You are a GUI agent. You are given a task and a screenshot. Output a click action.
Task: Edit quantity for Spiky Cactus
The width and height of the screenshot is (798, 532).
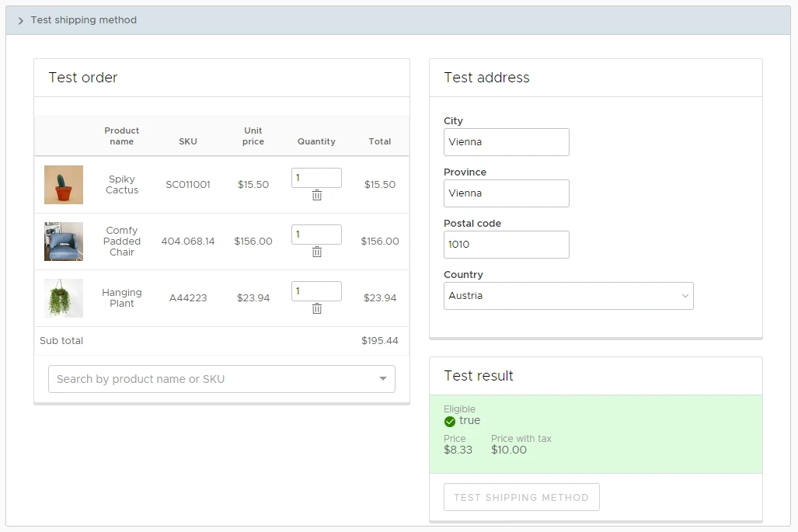coord(315,178)
